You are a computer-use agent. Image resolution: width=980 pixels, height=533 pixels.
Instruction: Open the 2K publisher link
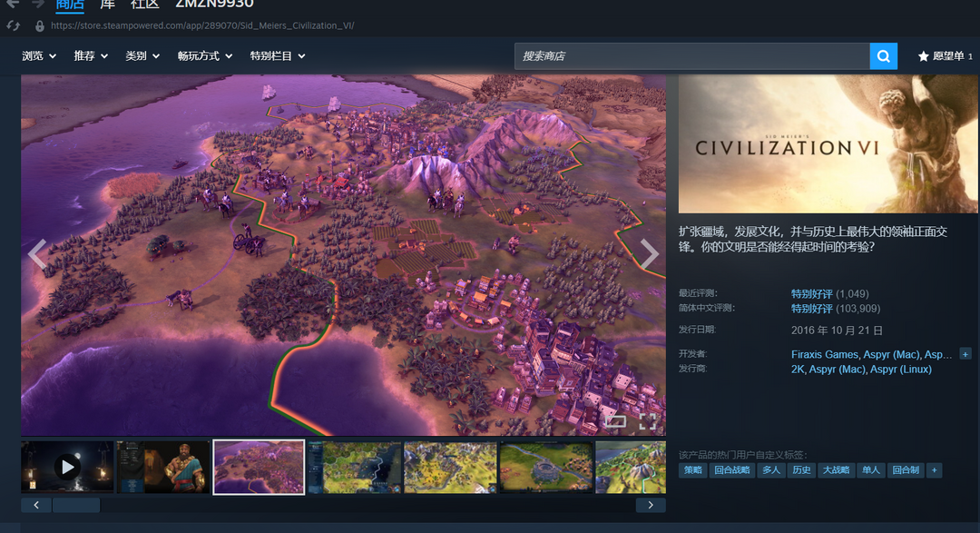(798, 369)
